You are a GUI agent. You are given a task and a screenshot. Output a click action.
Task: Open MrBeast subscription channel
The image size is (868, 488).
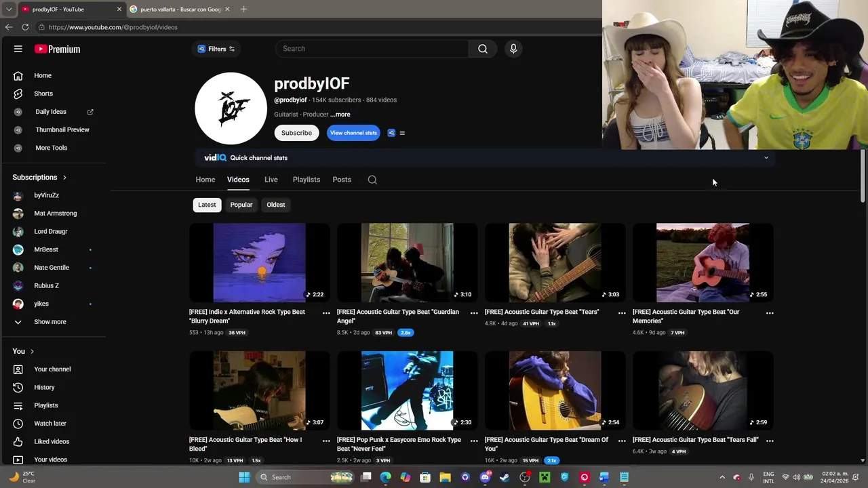pos(46,249)
